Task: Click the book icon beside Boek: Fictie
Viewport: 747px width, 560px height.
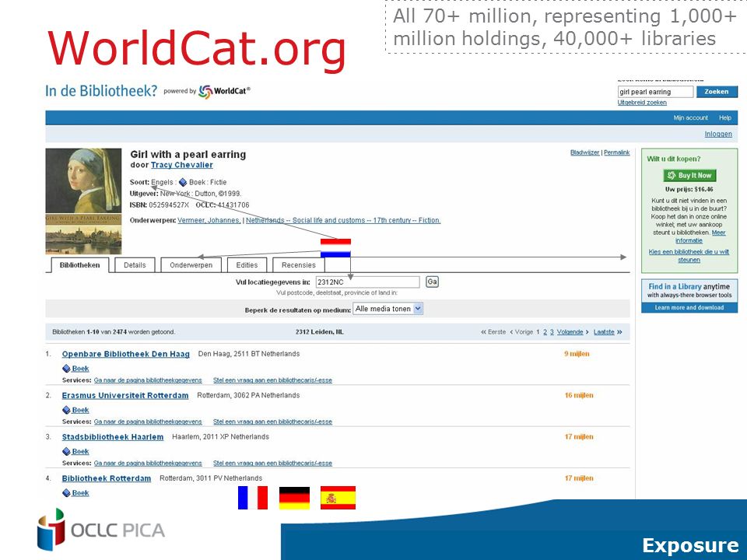Action: point(183,182)
